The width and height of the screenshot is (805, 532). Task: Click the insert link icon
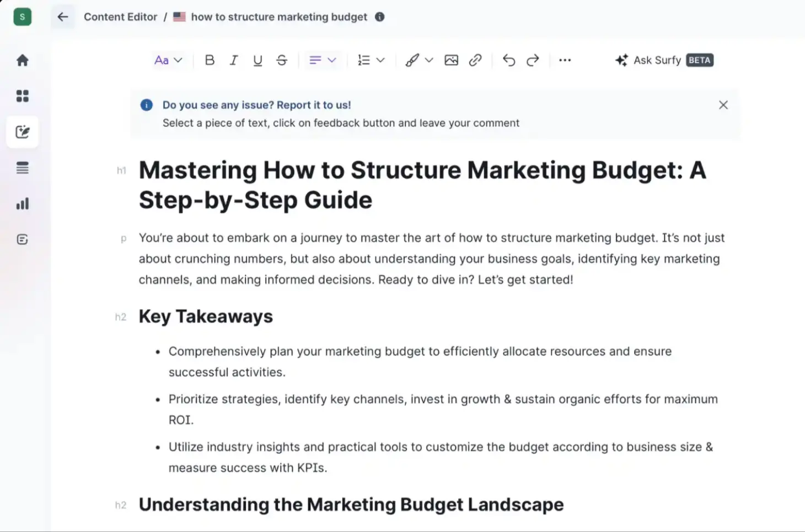pos(475,60)
